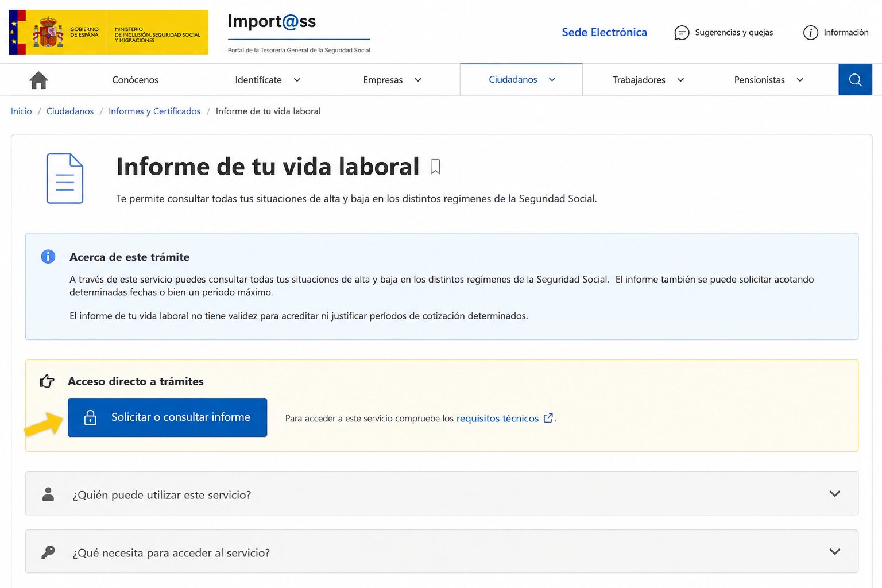Screen dimensions: 882x588
Task: Click the Acerca de este trámite heading
Action: pyautogui.click(x=129, y=257)
